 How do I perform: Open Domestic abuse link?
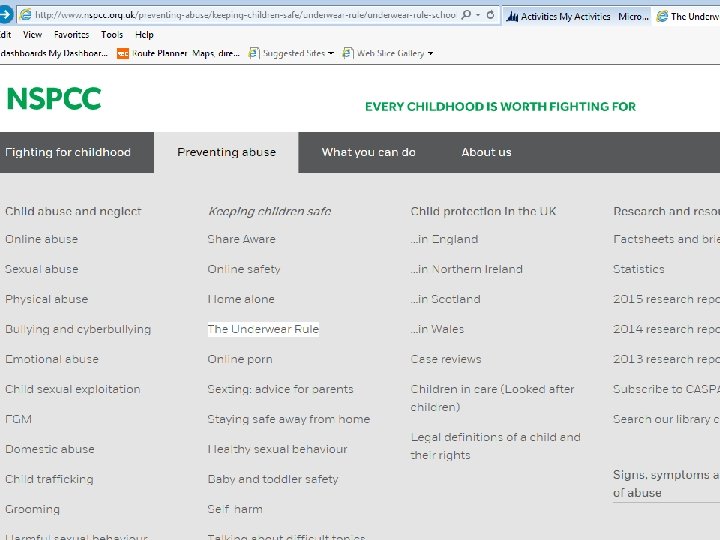click(50, 449)
